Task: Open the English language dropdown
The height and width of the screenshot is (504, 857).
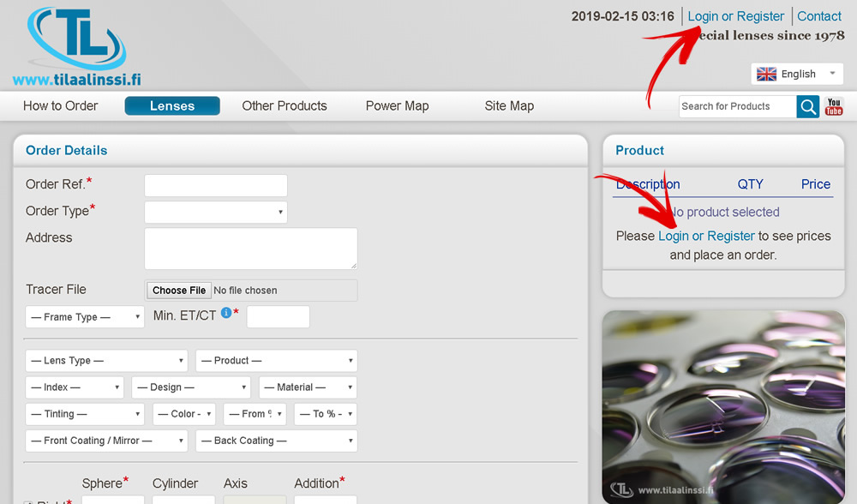Action: point(797,74)
